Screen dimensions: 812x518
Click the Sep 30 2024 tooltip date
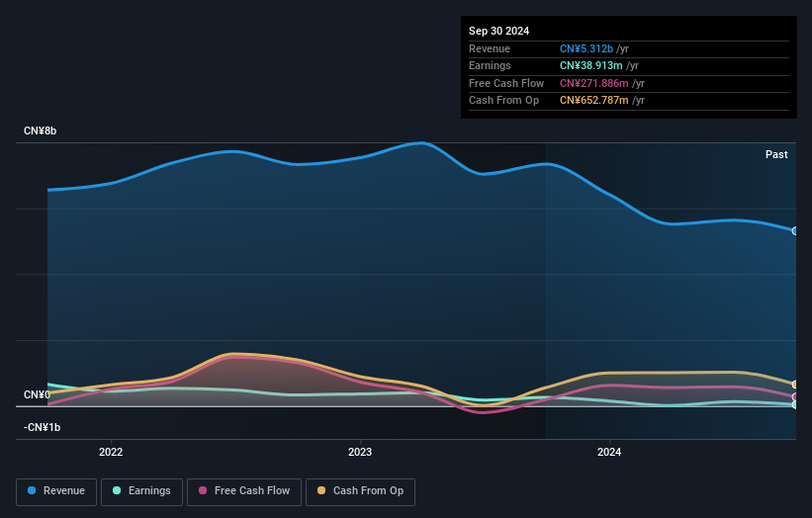click(498, 31)
